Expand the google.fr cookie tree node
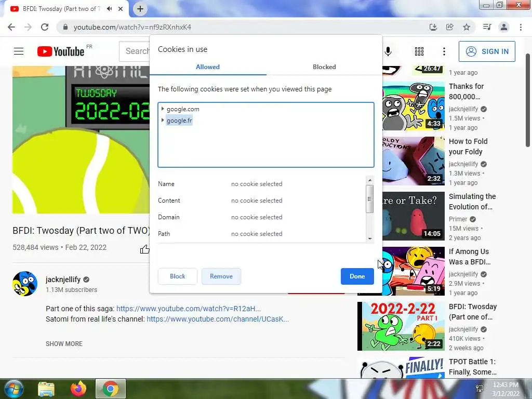Screen dimensions: 532x399 click(x=163, y=120)
